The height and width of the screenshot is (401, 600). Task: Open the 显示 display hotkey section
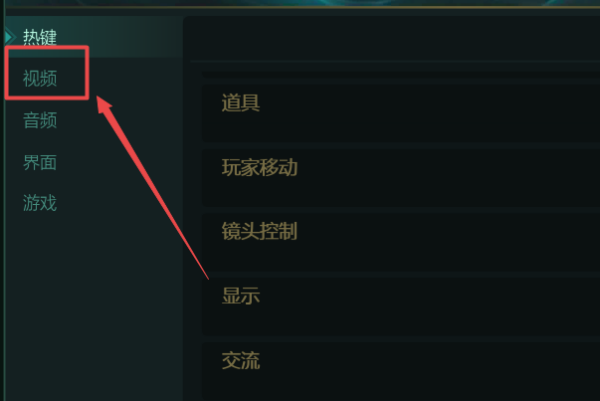(x=401, y=306)
